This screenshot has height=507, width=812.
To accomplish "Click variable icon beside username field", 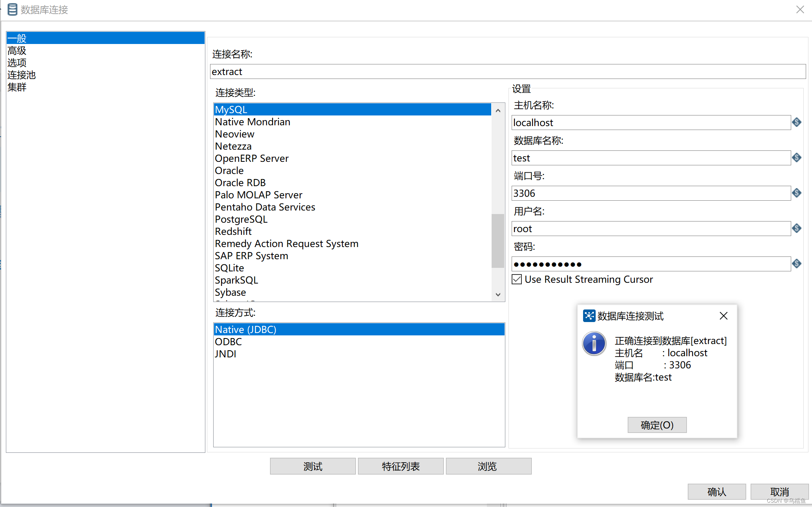I will tap(797, 229).
